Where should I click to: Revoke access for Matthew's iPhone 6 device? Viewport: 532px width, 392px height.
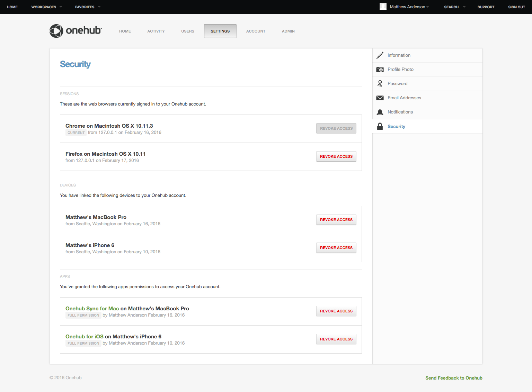click(x=336, y=248)
